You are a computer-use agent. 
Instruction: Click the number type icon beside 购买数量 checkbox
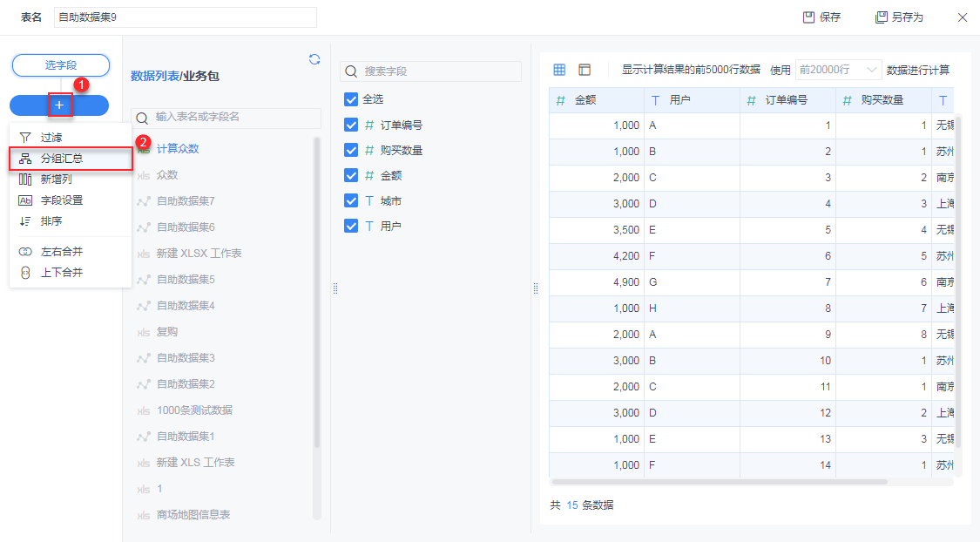(368, 150)
